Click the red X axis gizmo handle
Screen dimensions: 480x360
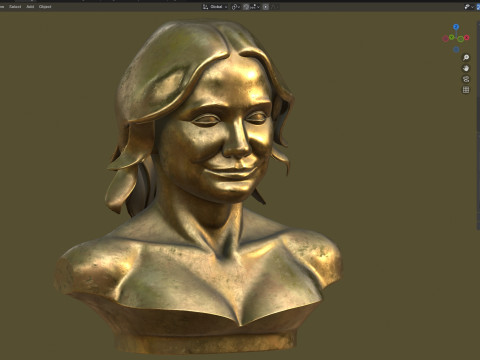[466, 38]
